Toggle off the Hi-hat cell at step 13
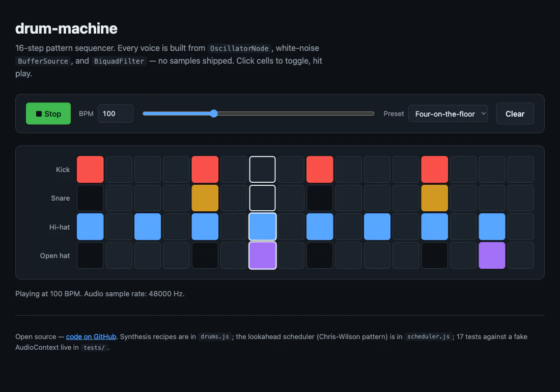Image resolution: width=560 pixels, height=392 pixels. pos(435,227)
